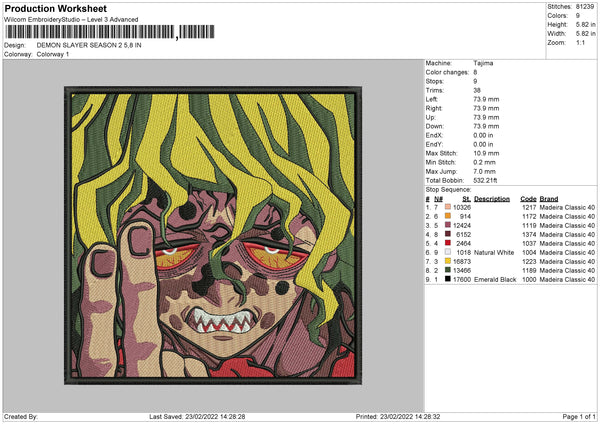
Task: Select the peach color swatch for code 1217
Action: click(448, 207)
